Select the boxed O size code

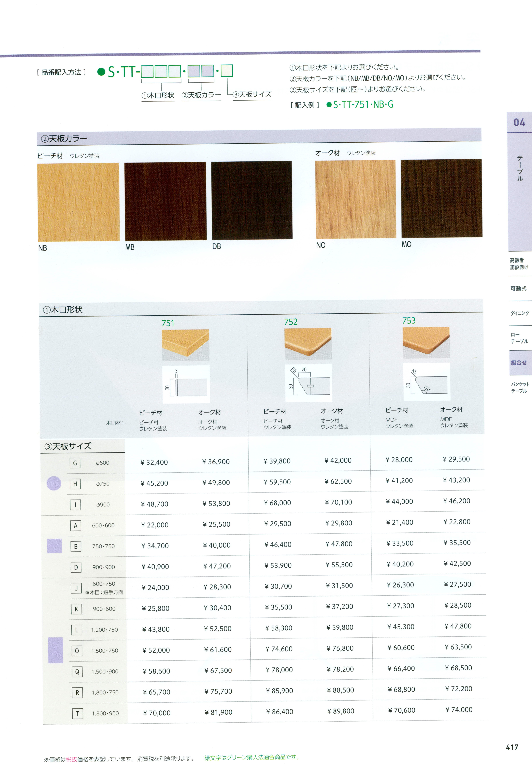point(77,651)
